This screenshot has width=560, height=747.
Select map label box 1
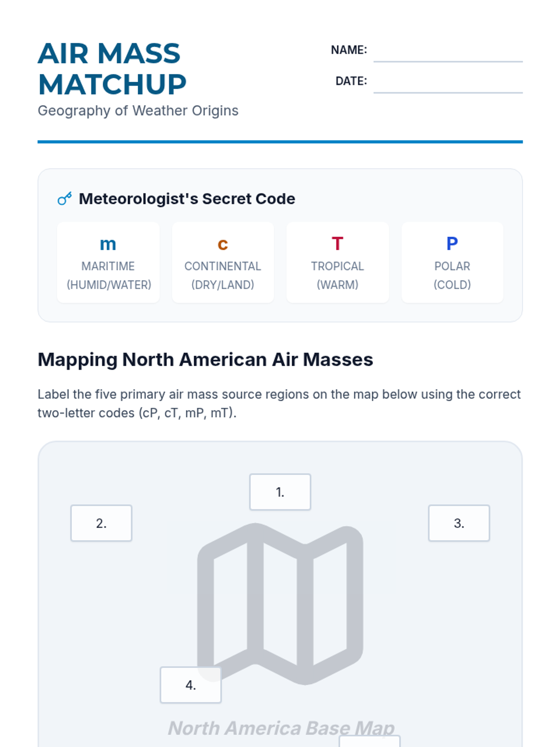click(280, 492)
